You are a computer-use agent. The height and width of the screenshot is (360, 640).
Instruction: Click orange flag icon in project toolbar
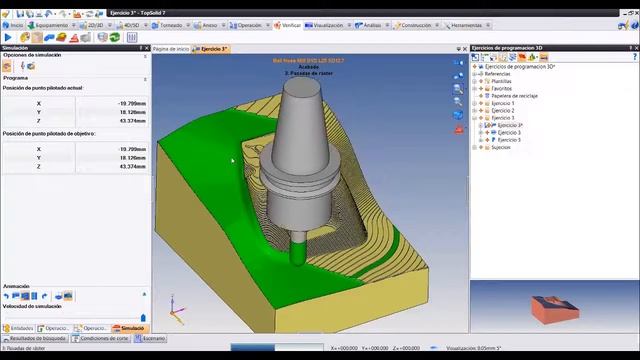point(522,58)
